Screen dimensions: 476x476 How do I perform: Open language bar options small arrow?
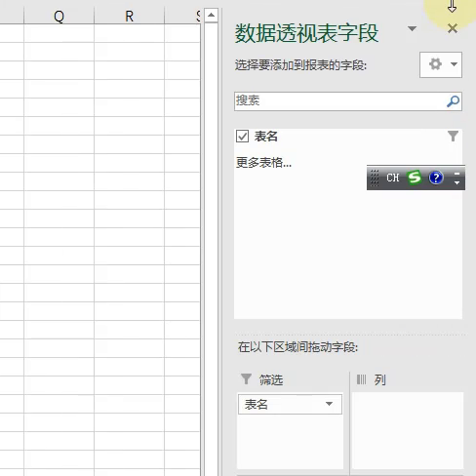tap(456, 182)
